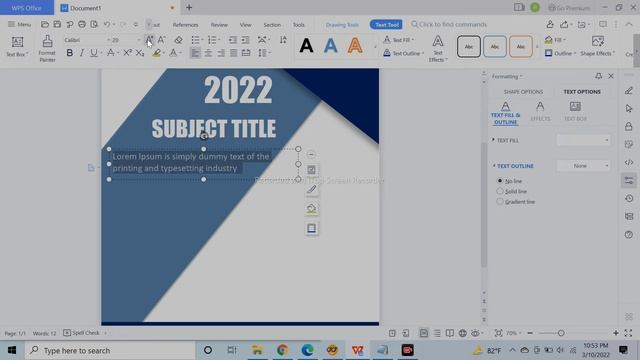Click the zoom out minus button

pos(530,333)
